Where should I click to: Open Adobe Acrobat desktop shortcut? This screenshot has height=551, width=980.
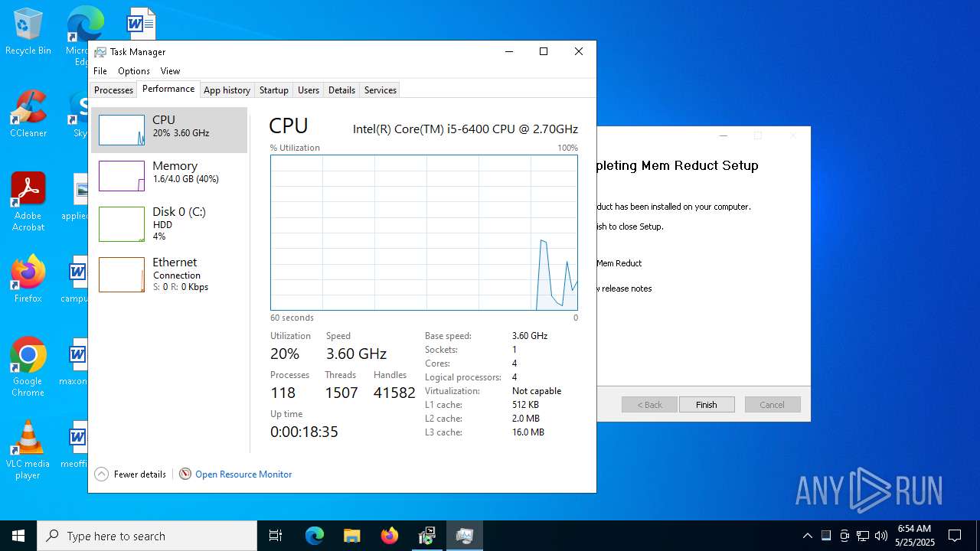28,202
